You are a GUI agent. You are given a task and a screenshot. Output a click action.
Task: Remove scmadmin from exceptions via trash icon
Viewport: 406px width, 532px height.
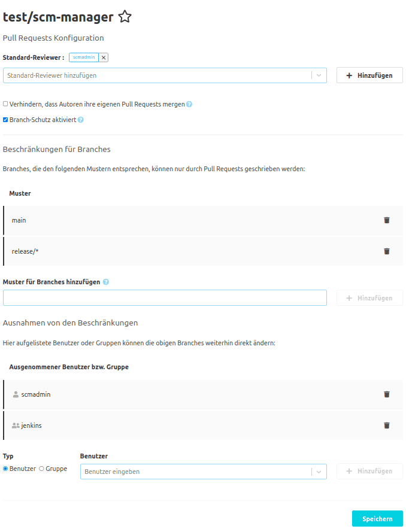click(x=386, y=394)
